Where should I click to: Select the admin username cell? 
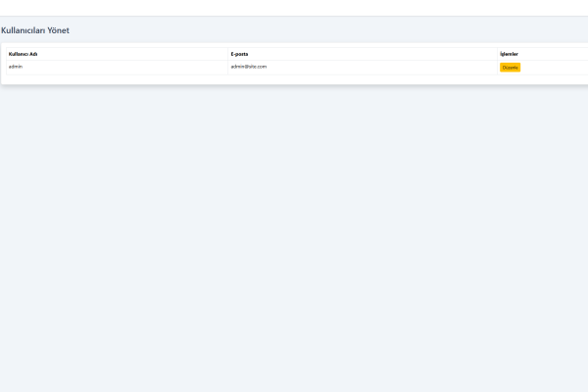(x=16, y=67)
